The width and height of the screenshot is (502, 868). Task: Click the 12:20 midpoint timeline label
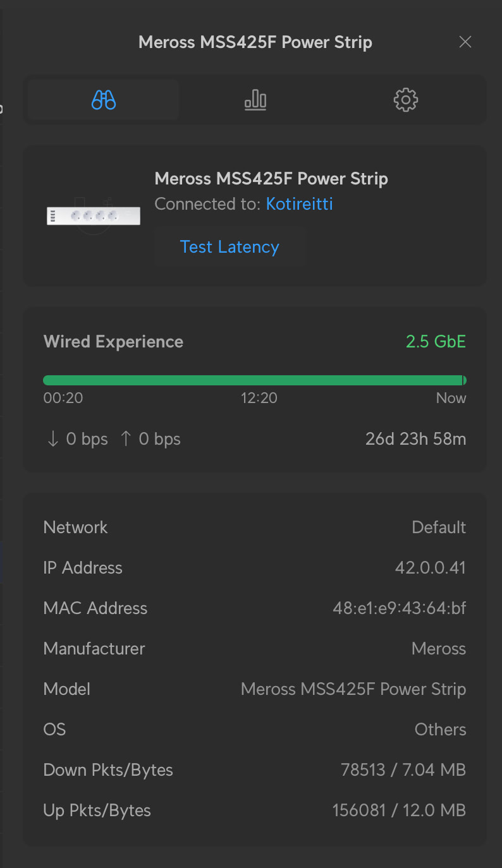pos(259,398)
